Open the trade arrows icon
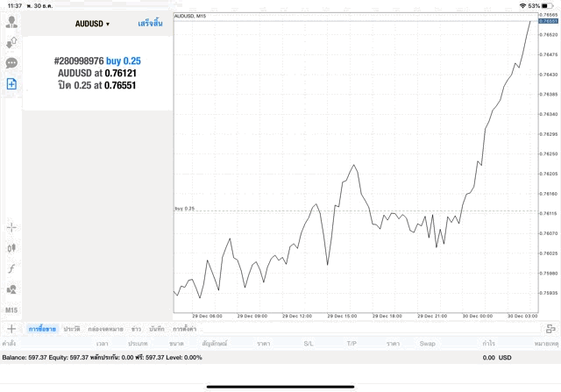 coord(11,43)
